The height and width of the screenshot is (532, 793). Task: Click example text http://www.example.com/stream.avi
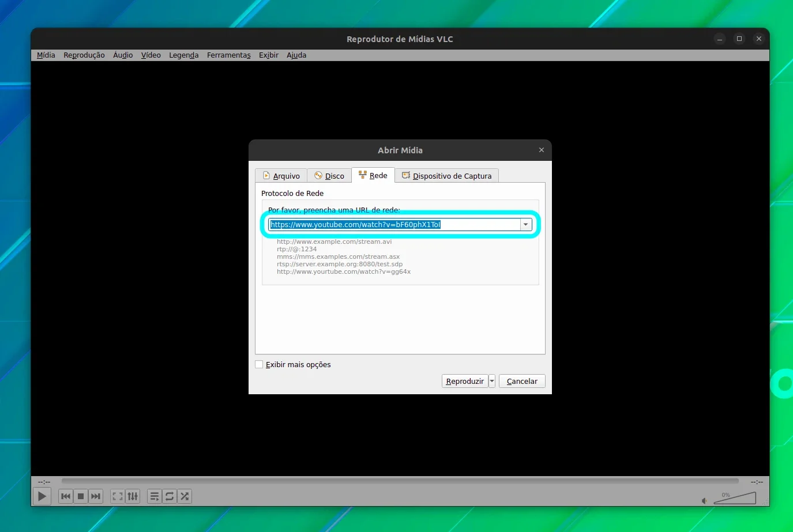pos(334,242)
